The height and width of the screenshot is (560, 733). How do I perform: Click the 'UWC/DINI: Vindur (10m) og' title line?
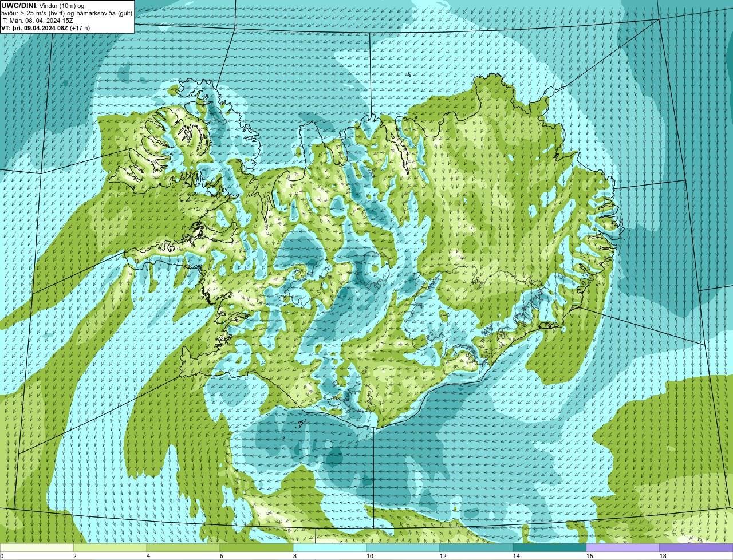click(x=43, y=6)
